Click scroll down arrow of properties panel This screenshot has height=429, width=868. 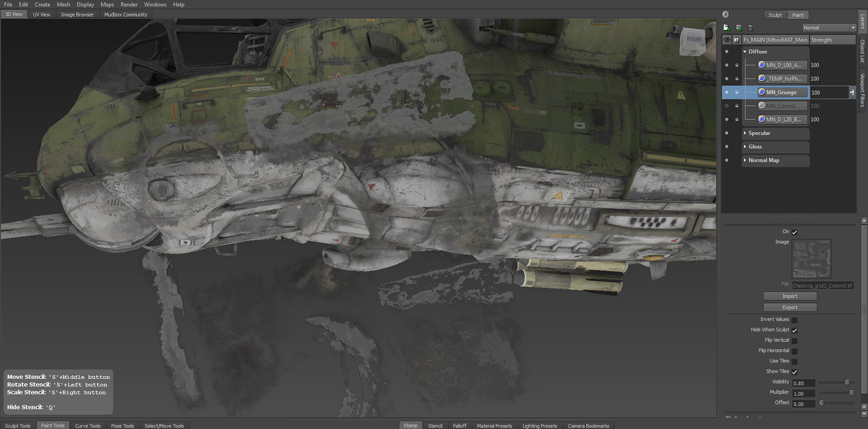[864, 414]
